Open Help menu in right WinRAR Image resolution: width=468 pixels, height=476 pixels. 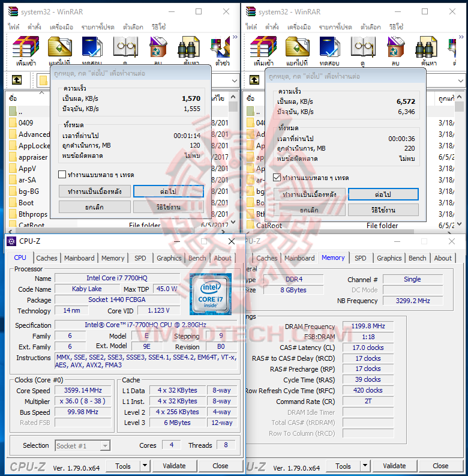(396, 27)
